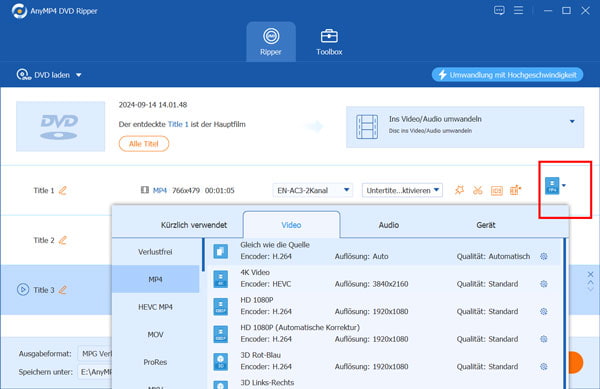600x389 pixels.
Task: Click the 4K Video profile icon
Action: 221,279
